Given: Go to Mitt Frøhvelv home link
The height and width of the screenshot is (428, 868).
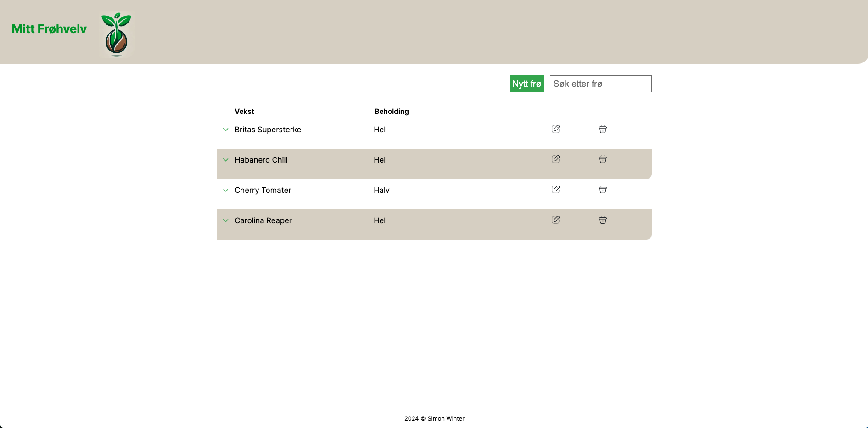Looking at the screenshot, I should click(49, 29).
